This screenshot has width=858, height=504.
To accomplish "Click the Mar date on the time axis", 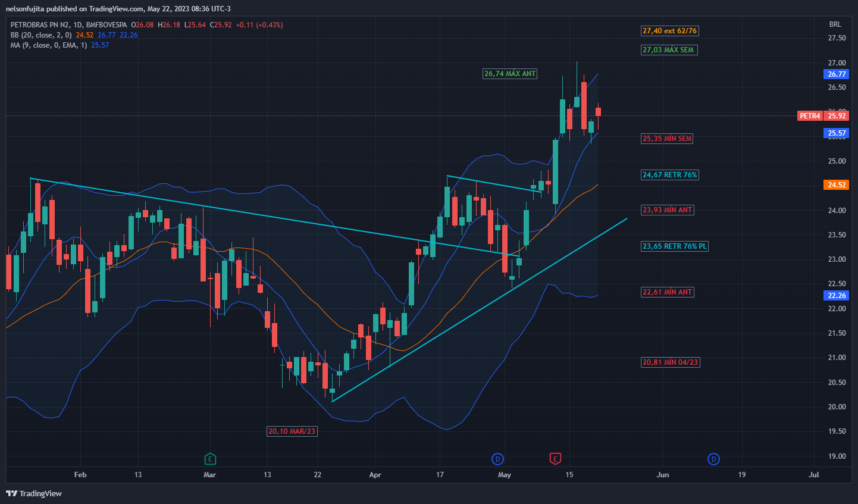I will tap(209, 475).
